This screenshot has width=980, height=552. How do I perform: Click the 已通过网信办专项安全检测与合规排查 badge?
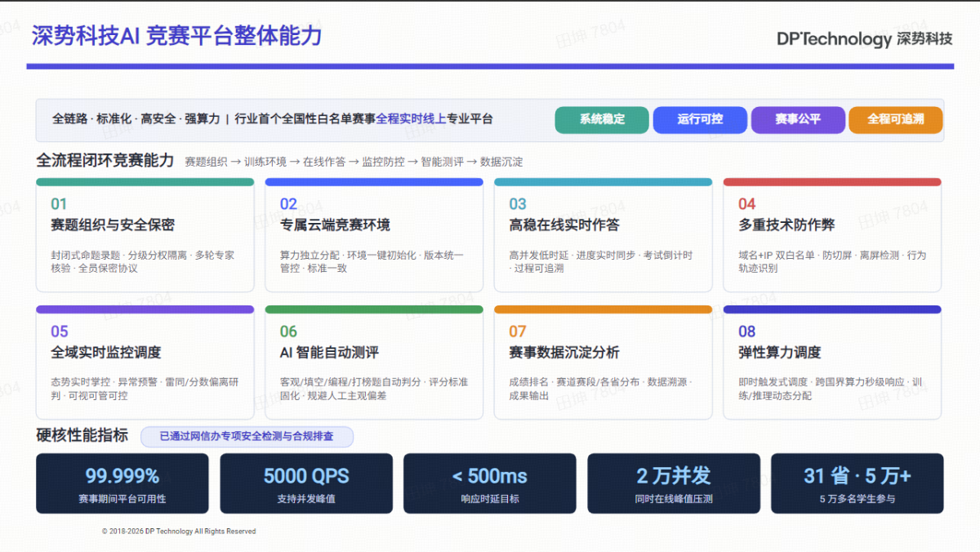247,436
